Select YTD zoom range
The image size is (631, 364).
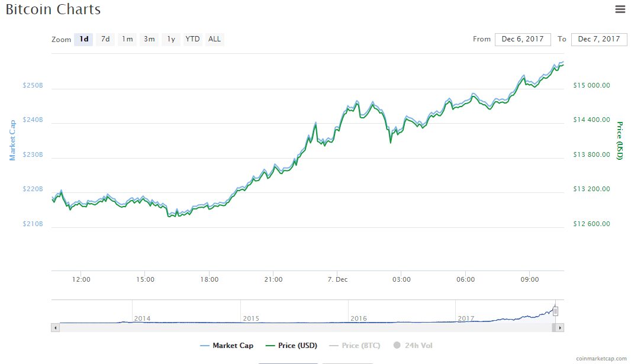[192, 39]
